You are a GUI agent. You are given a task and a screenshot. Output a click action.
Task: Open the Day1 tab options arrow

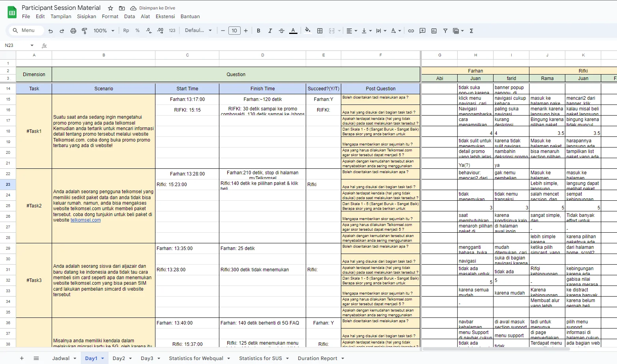pos(103,358)
